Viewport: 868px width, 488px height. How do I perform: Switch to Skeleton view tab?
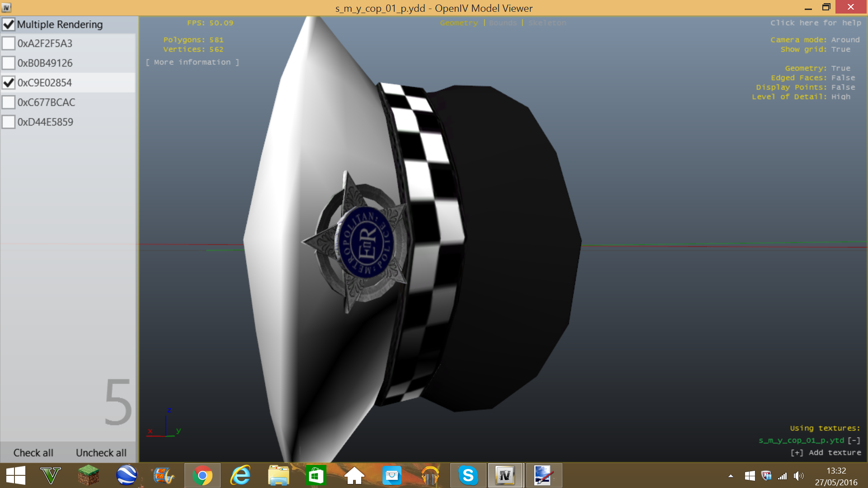click(x=547, y=23)
